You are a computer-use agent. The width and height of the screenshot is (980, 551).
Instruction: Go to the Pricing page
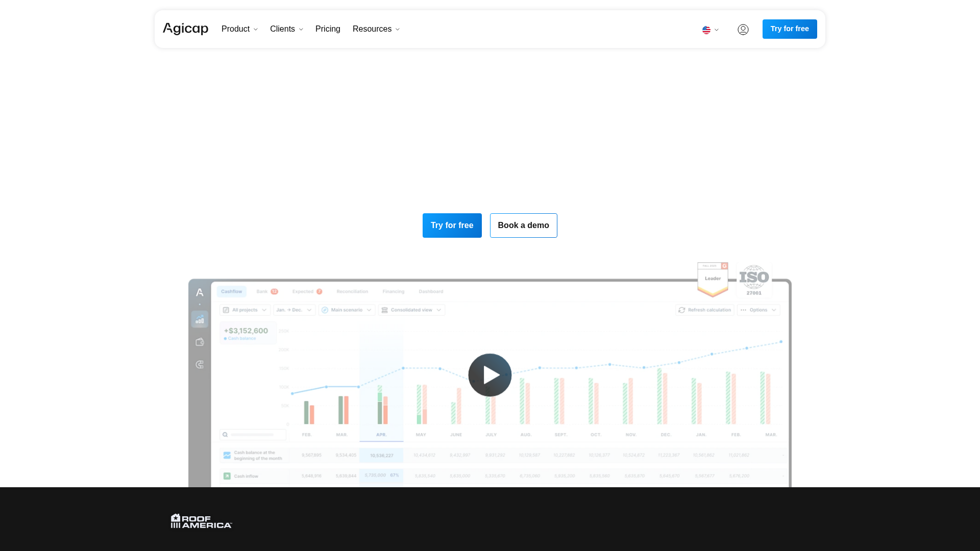(x=328, y=29)
